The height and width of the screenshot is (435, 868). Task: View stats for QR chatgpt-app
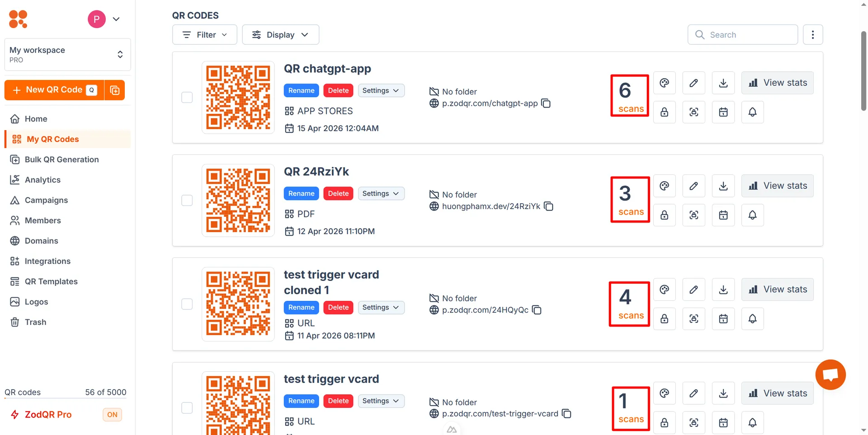[x=778, y=83]
